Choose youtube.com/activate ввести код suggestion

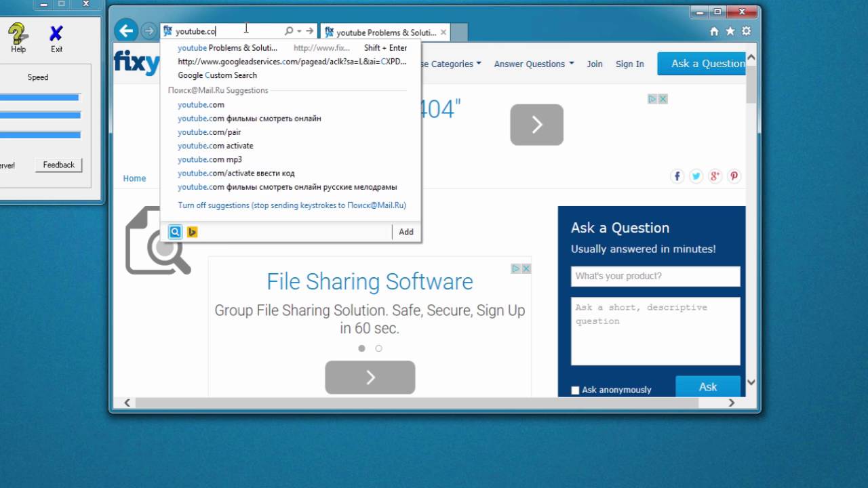[236, 173]
